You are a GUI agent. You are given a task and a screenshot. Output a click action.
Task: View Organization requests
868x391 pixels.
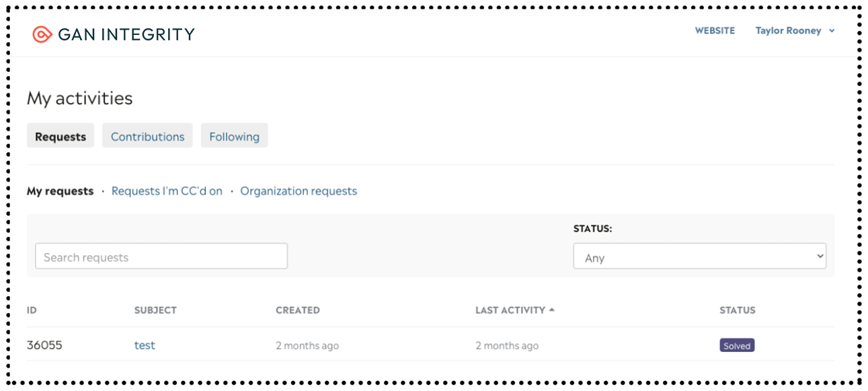coord(299,191)
